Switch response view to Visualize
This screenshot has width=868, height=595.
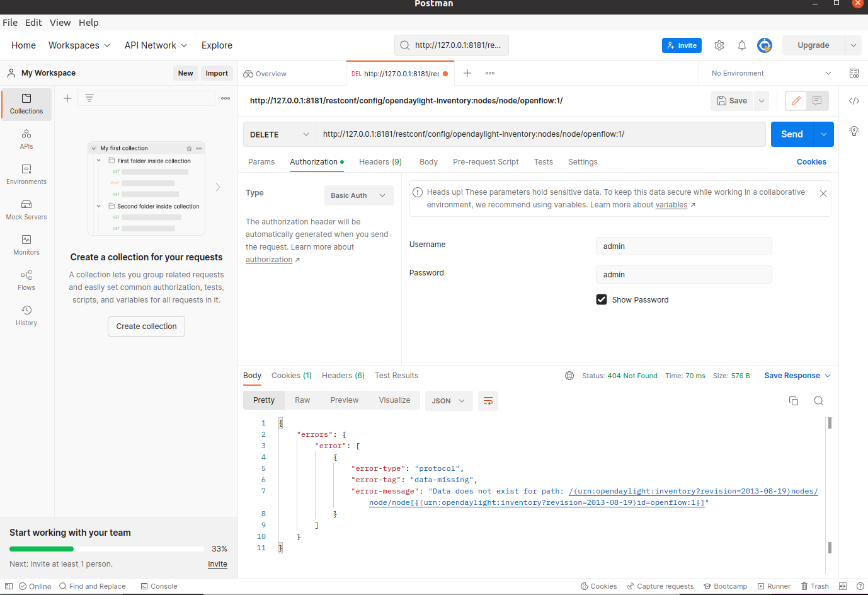tap(394, 400)
